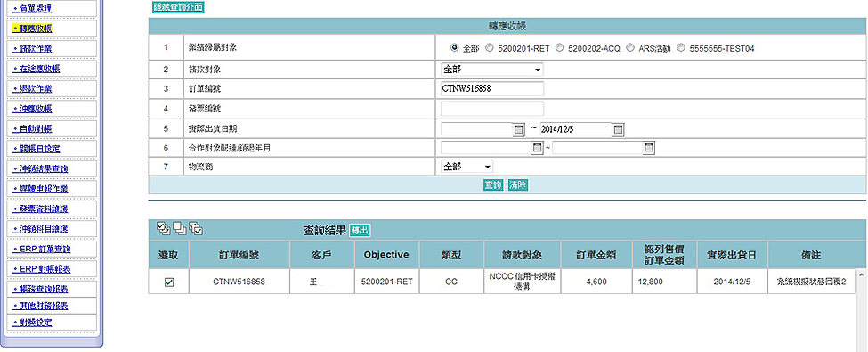Open 自動對帳 in the sidebar

pos(32,128)
